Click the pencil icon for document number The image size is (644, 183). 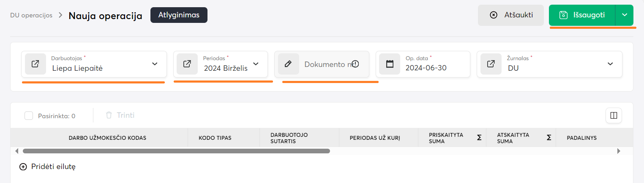pyautogui.click(x=288, y=64)
